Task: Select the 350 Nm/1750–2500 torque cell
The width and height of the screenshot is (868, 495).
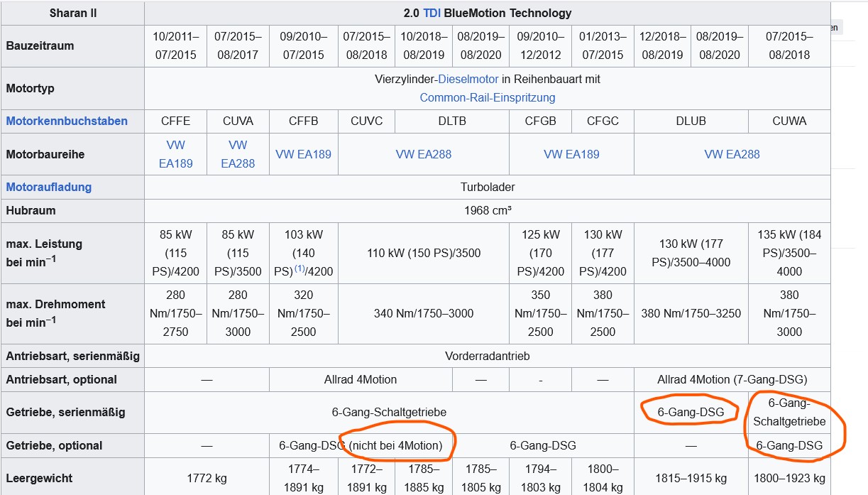Action: 540,313
